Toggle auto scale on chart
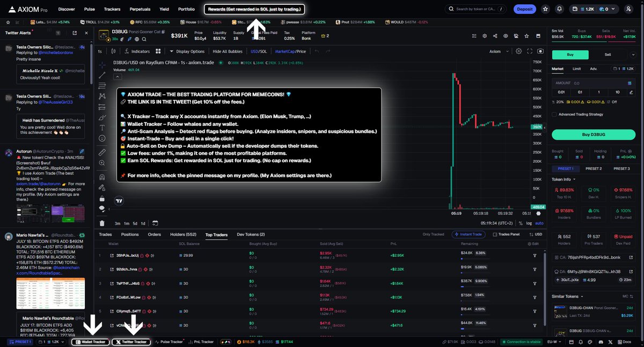The image size is (644, 347). (539, 223)
